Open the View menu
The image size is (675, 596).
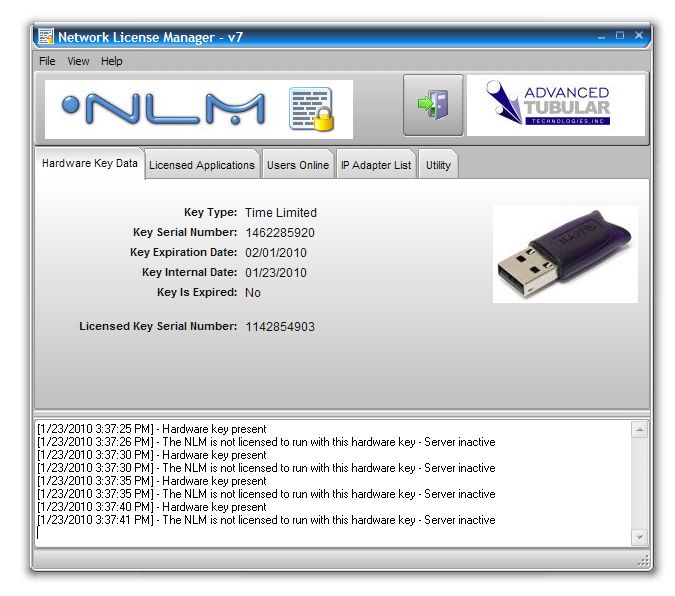(x=78, y=61)
